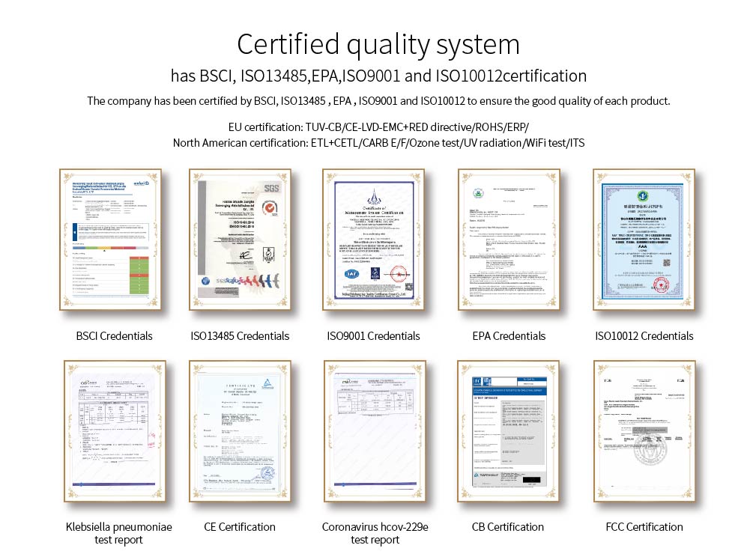Click the "EU certification" line
The image size is (750, 560).
(x=378, y=127)
